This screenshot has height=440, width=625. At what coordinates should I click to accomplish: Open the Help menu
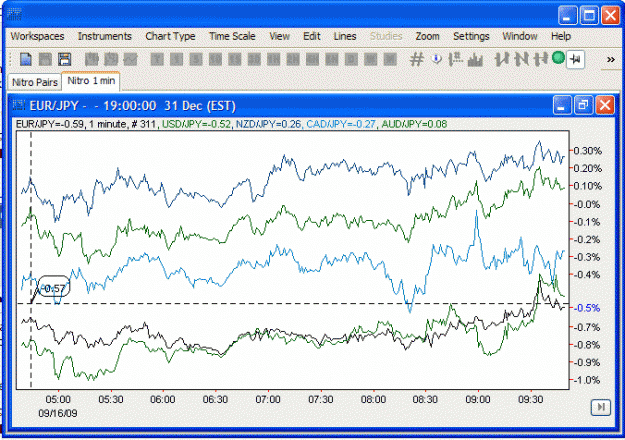point(561,36)
